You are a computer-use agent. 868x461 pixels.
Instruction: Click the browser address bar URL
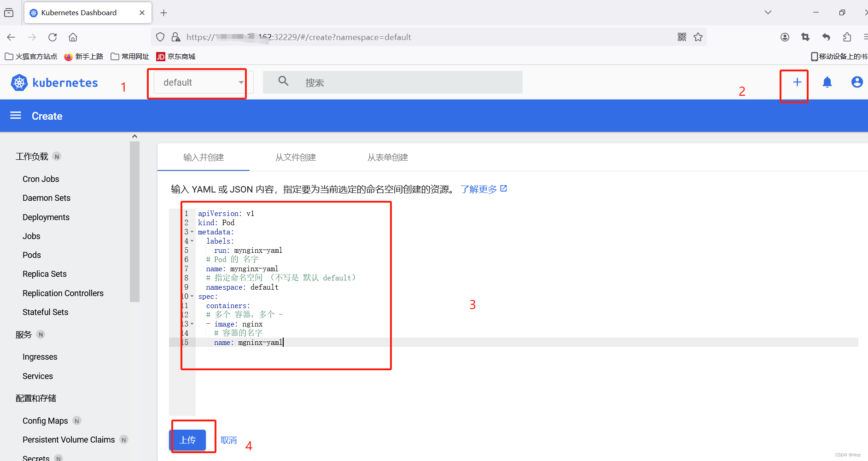pos(299,37)
